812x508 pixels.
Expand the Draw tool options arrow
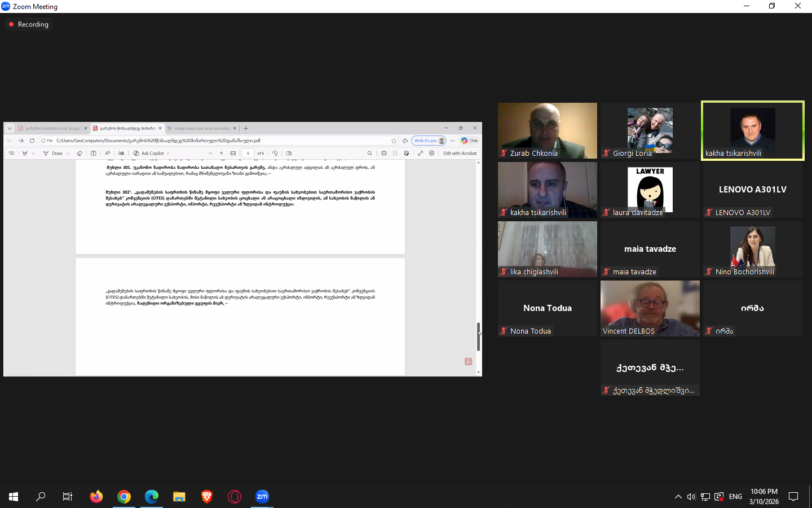point(68,154)
